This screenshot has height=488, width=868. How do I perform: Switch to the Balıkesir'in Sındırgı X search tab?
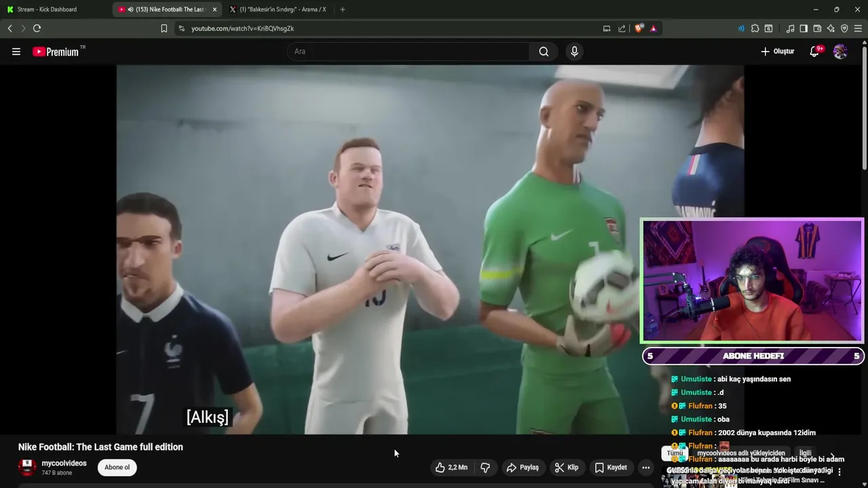click(278, 9)
